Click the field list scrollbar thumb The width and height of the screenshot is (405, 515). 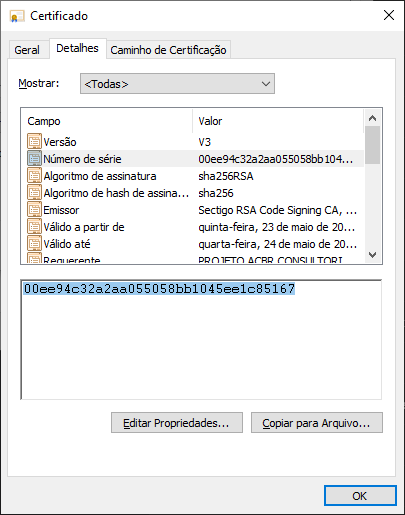point(372,145)
